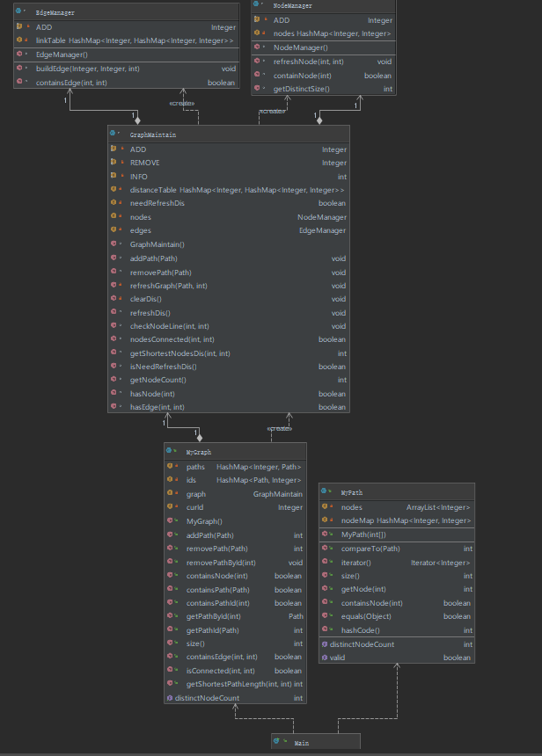Select the checkNodeLine(int, int) method
Viewport: 542px width, 756px height.
[x=169, y=326]
